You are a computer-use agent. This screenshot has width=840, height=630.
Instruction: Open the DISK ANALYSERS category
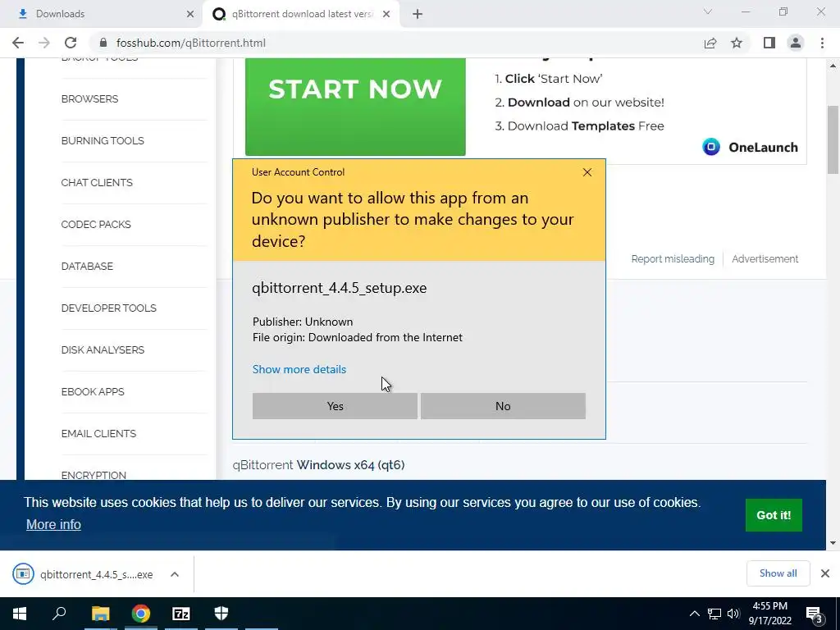coord(103,349)
